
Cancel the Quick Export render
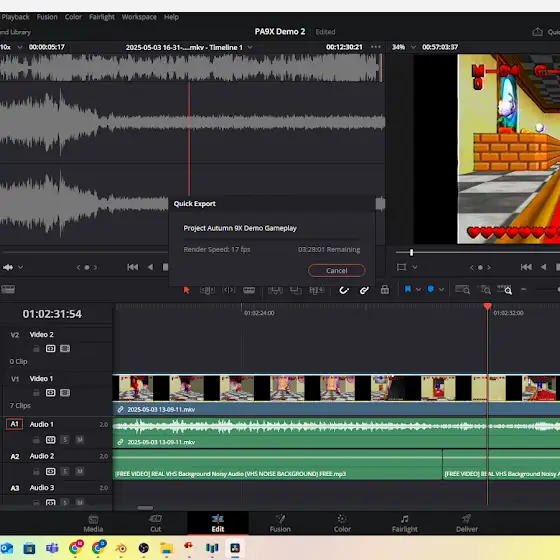pos(336,270)
